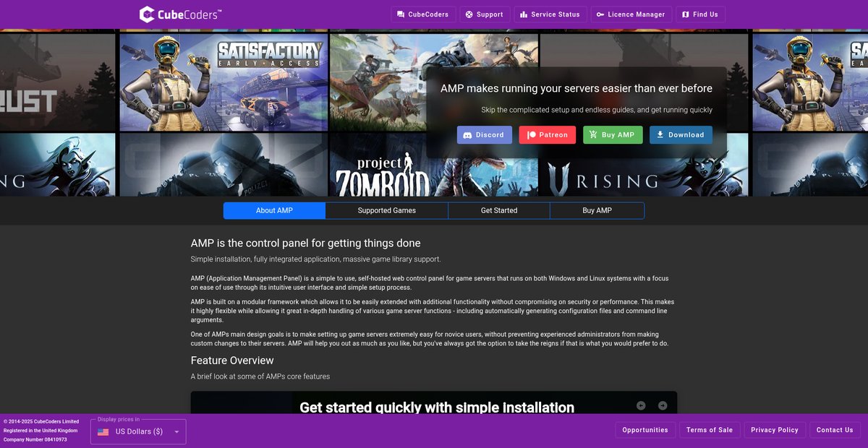Click the Discord logo icon
868x448 pixels.
click(467, 135)
